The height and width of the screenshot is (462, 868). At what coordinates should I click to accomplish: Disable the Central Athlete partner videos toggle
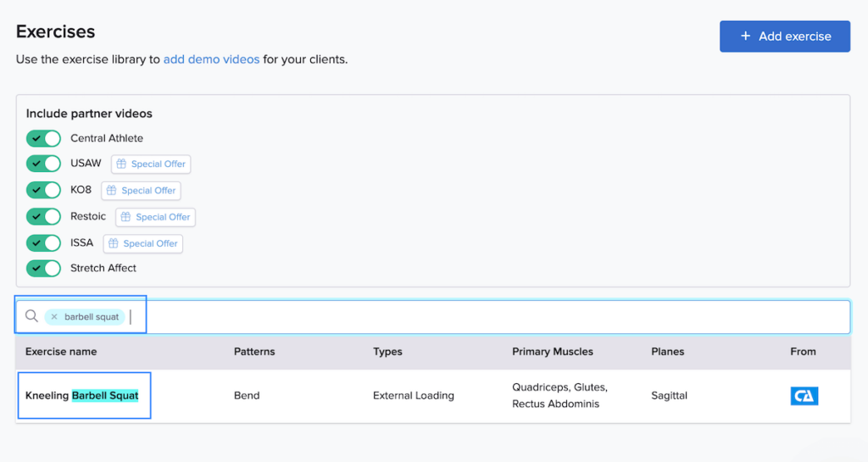(x=43, y=138)
